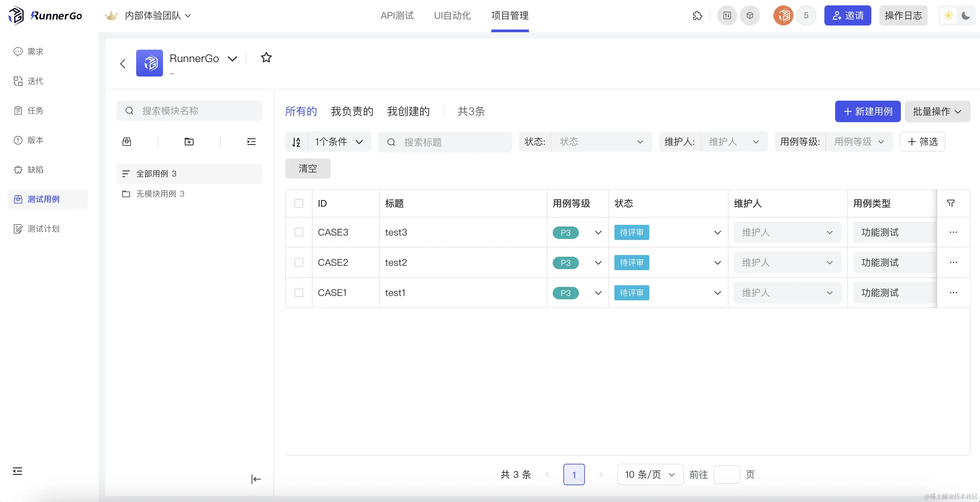Click the favorite star icon beside RunnerGo
The height and width of the screenshot is (502, 980).
click(x=266, y=58)
